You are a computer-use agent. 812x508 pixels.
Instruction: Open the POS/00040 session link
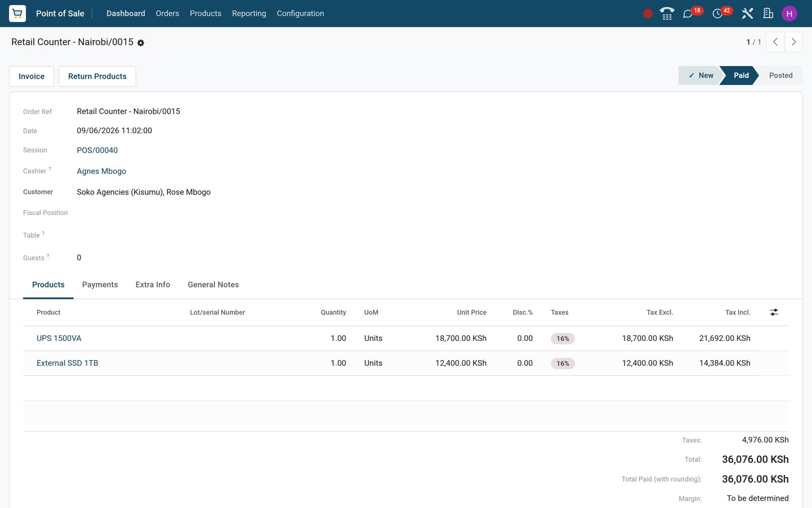[97, 150]
